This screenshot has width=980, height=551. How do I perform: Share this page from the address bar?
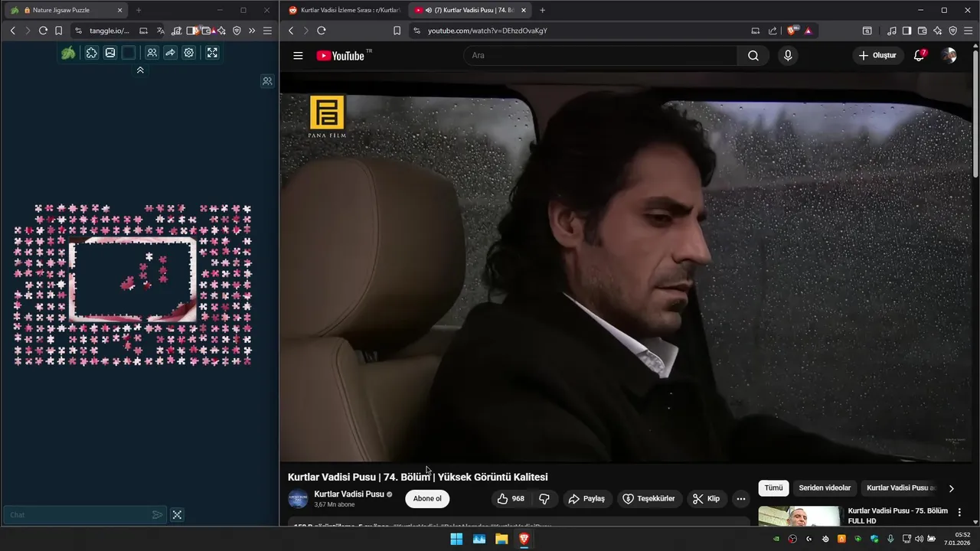click(x=772, y=31)
